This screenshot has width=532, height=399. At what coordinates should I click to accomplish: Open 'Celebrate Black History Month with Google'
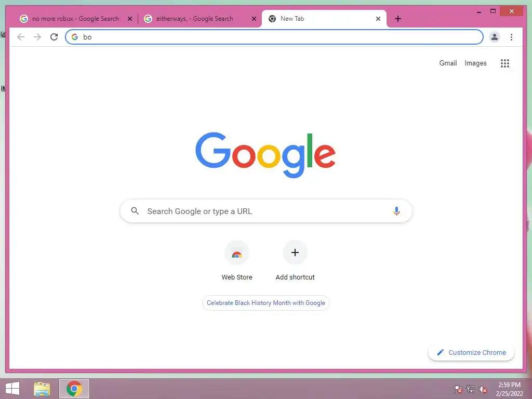coord(266,303)
